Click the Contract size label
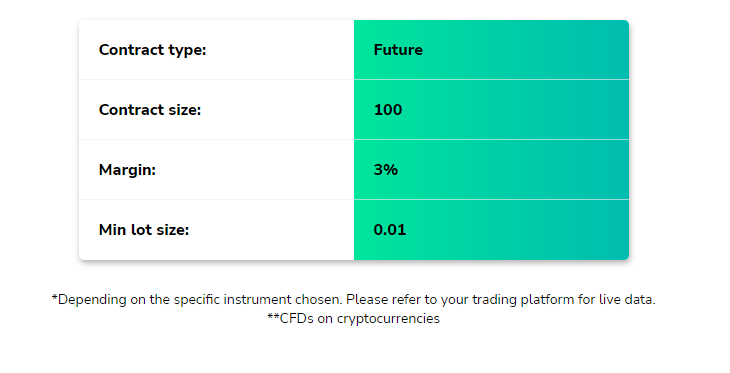The height and width of the screenshot is (373, 730). click(x=150, y=110)
